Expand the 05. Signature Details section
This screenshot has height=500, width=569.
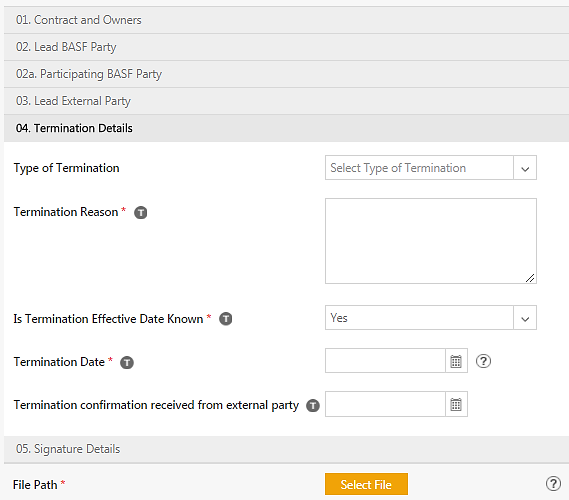point(286,449)
